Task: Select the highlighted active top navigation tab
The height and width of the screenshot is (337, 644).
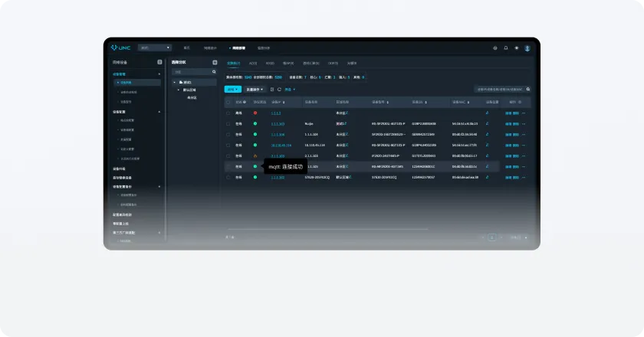Action: (238, 48)
